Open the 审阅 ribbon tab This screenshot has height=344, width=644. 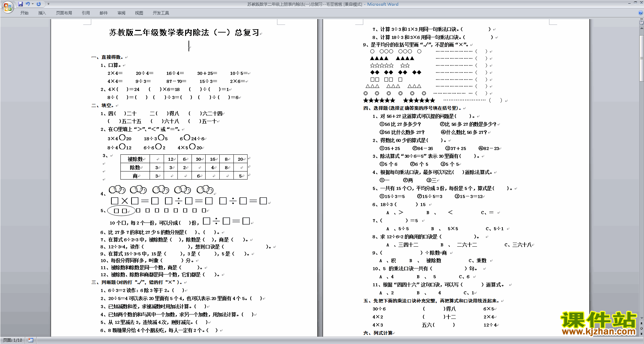121,13
